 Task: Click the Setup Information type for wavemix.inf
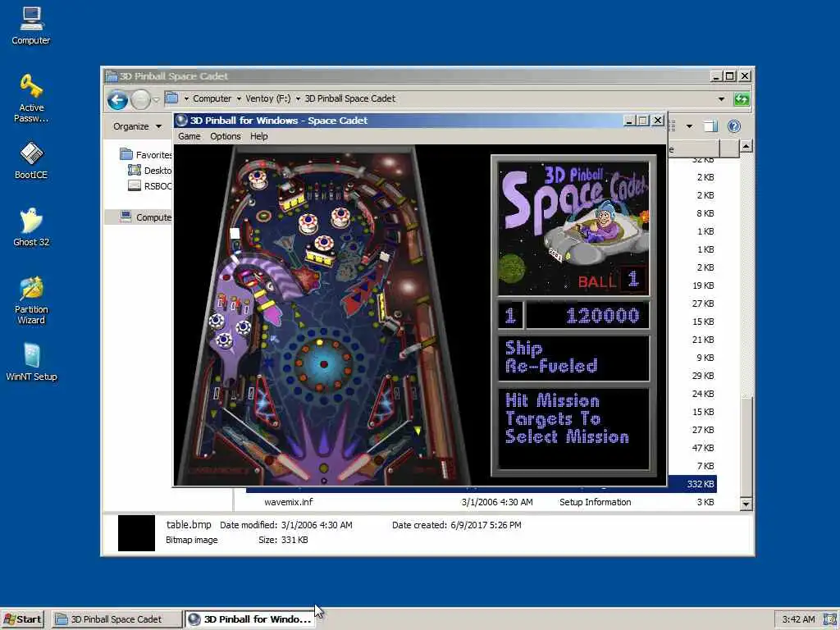[596, 502]
